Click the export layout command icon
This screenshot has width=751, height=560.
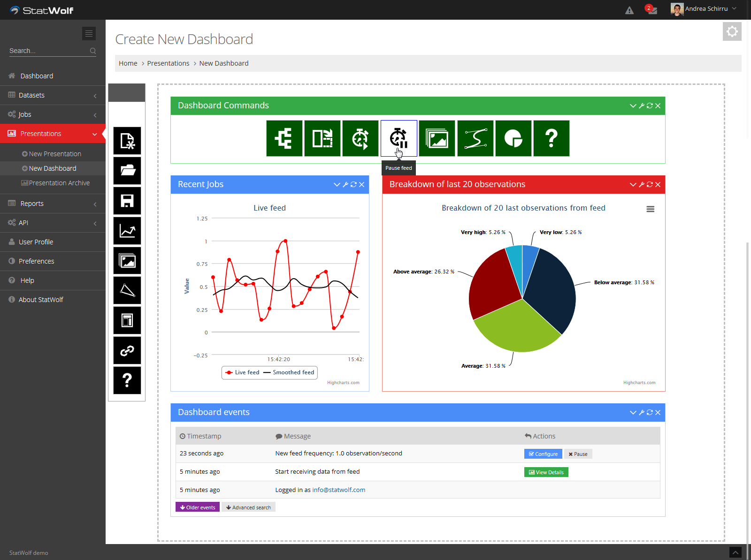[x=322, y=138]
